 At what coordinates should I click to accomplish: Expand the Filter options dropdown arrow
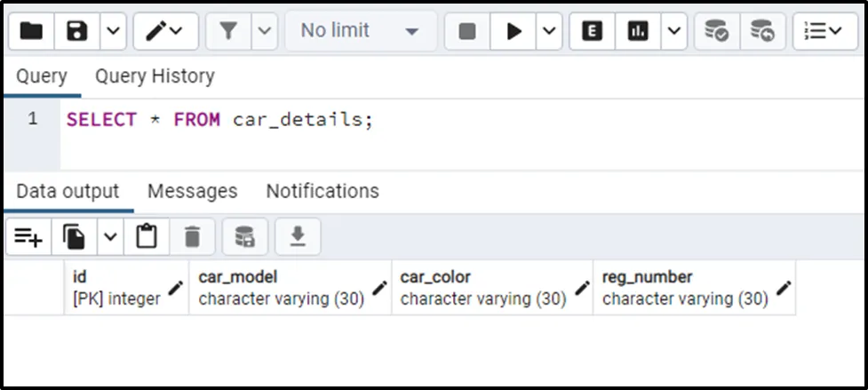(264, 32)
